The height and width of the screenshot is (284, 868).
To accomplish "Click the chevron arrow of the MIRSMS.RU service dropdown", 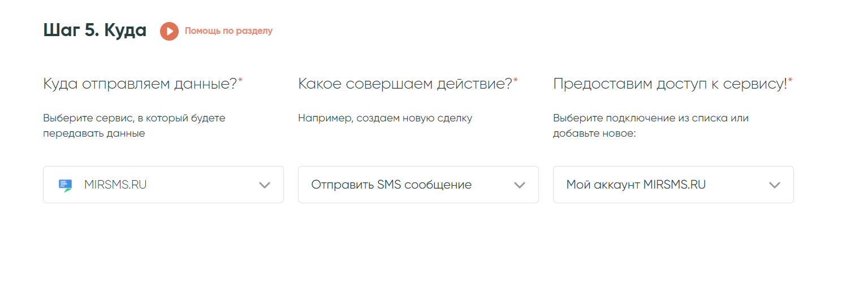I will point(265,185).
